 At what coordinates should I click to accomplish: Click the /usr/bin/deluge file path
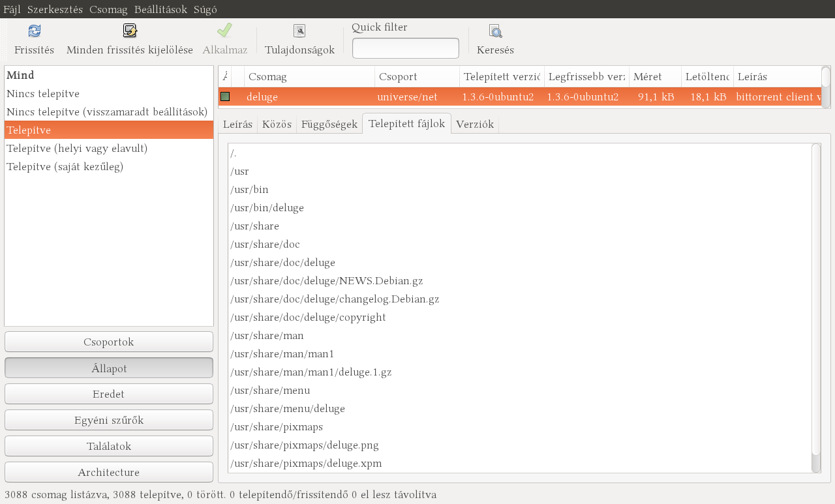pyautogui.click(x=267, y=208)
